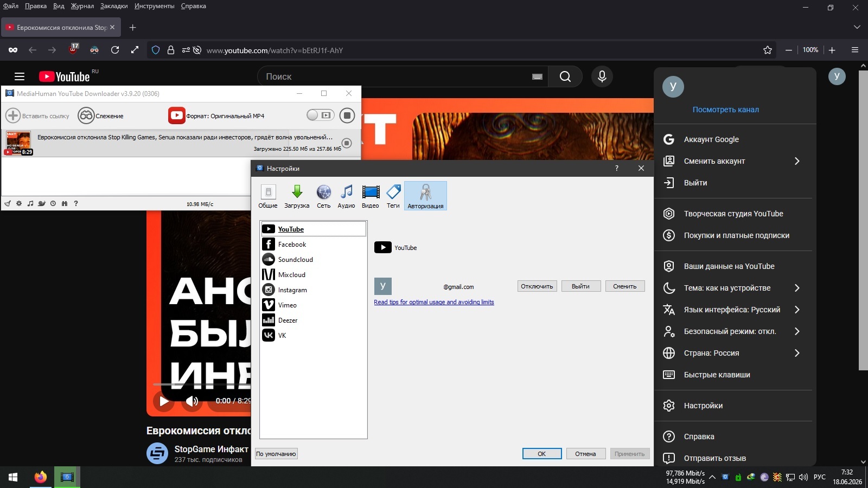The width and height of the screenshot is (868, 488).
Task: Click the voice search microphone icon
Action: tap(602, 76)
